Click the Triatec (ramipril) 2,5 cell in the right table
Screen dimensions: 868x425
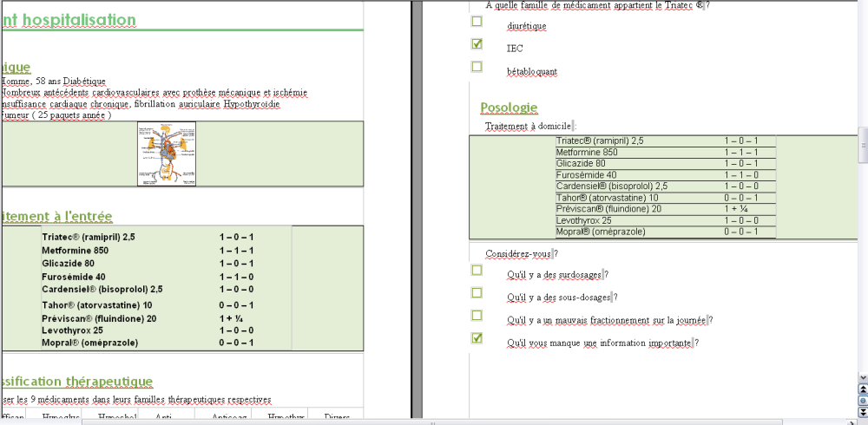pos(600,141)
